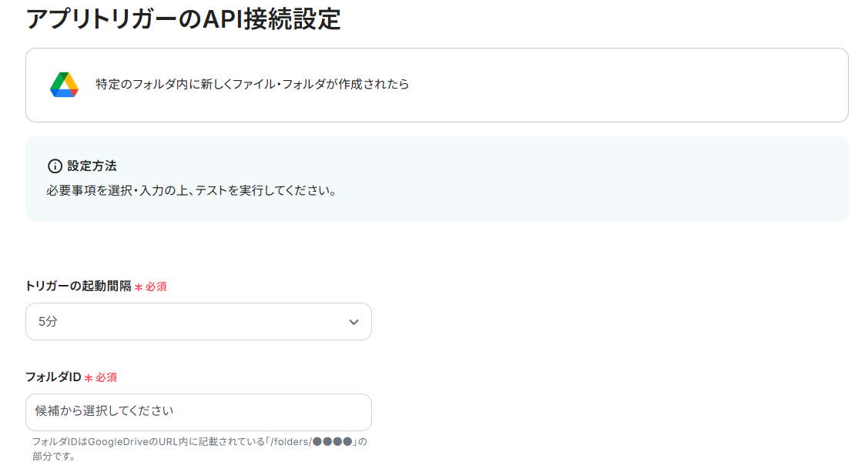Click the info icon beside 設定方法
Screen dimensions: 868x469
[x=55, y=166]
